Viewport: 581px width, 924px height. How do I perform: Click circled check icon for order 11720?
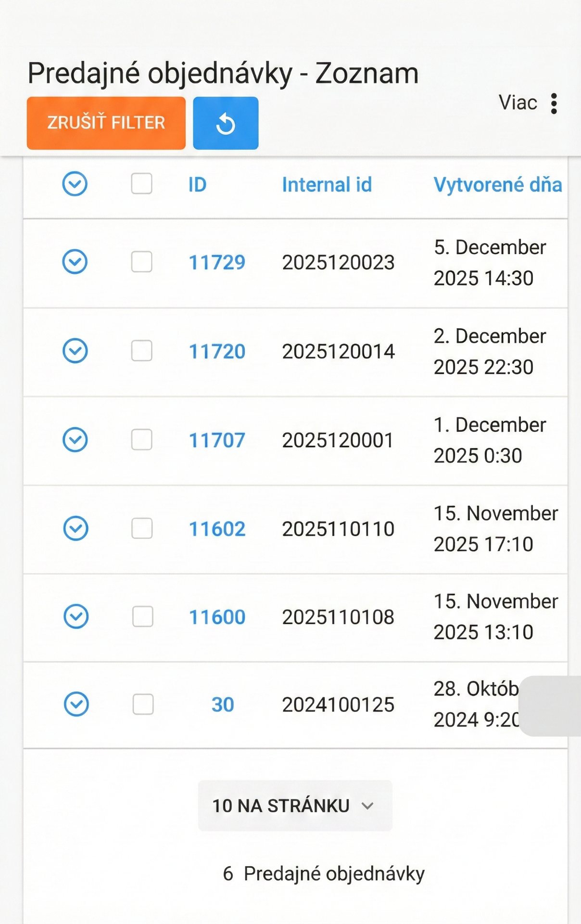point(75,351)
